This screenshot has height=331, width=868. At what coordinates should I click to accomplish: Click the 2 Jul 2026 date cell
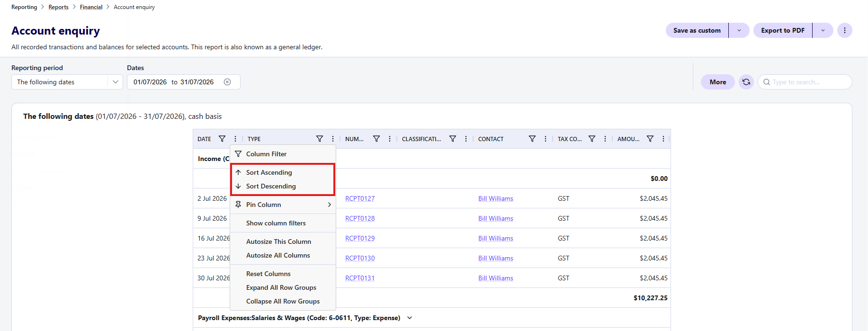coord(212,198)
